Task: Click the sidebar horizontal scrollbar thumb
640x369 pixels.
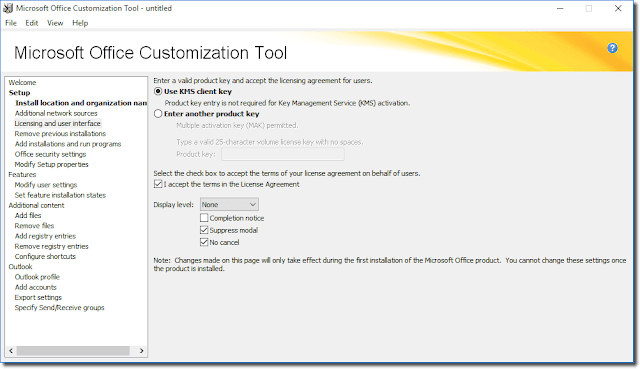Action: (x=73, y=351)
